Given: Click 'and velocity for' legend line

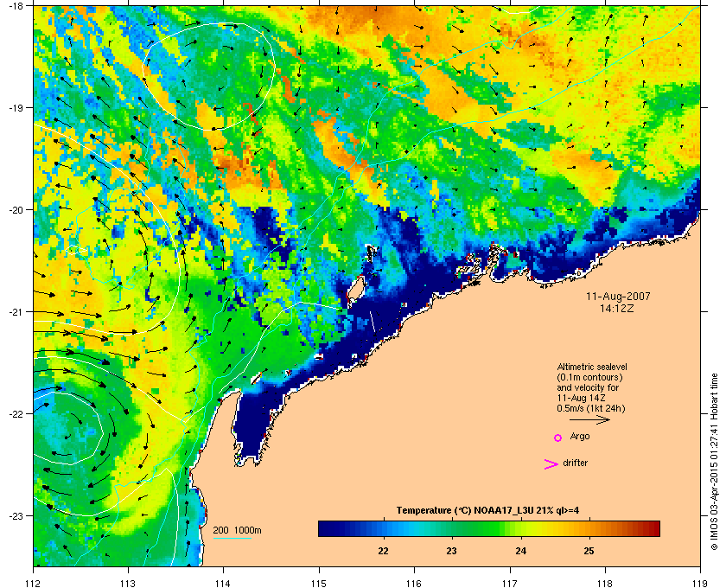Looking at the screenshot, I should (x=588, y=387).
